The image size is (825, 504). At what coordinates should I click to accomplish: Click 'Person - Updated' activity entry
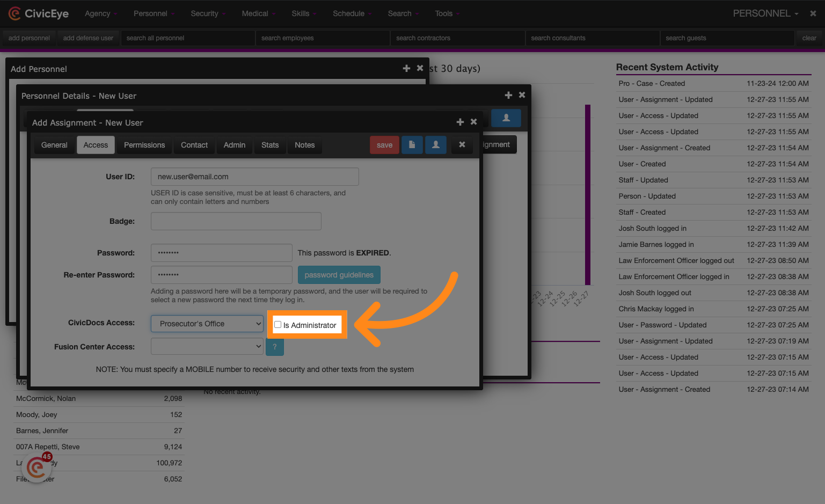(713, 196)
